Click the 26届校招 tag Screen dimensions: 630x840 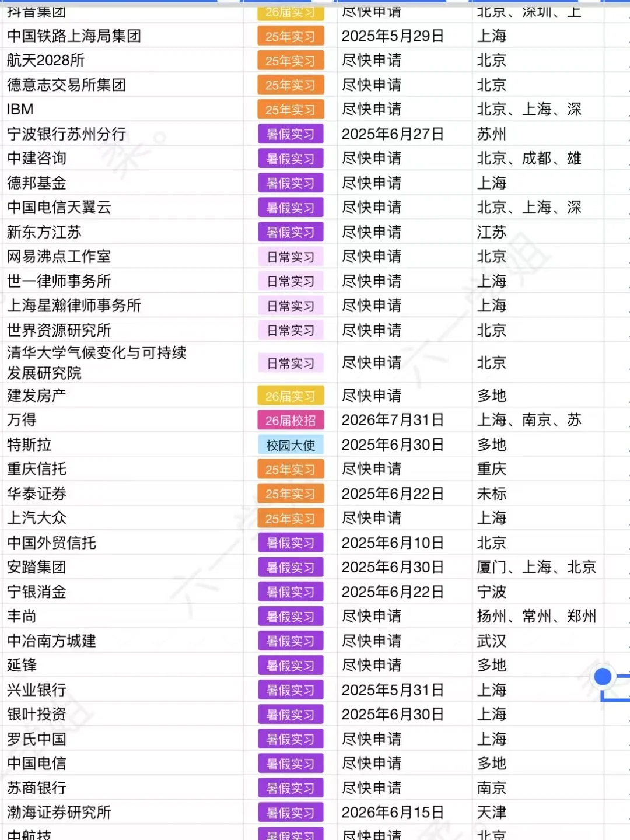pyautogui.click(x=290, y=420)
